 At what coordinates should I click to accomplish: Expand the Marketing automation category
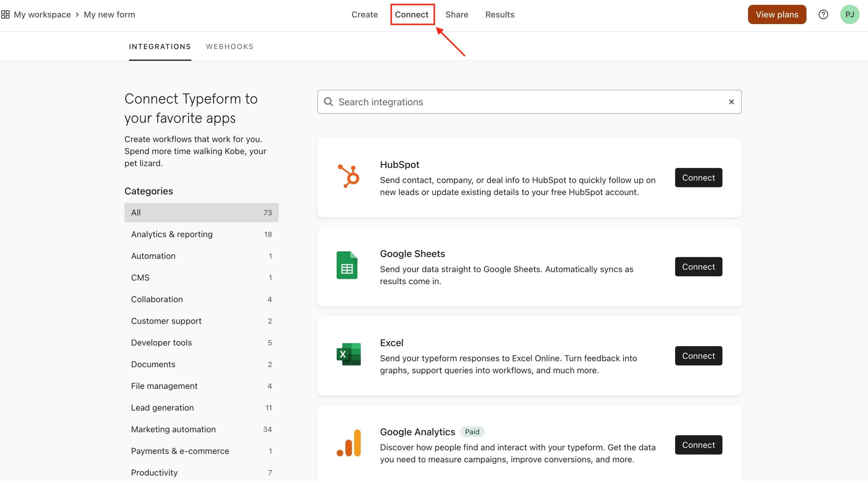tap(173, 429)
